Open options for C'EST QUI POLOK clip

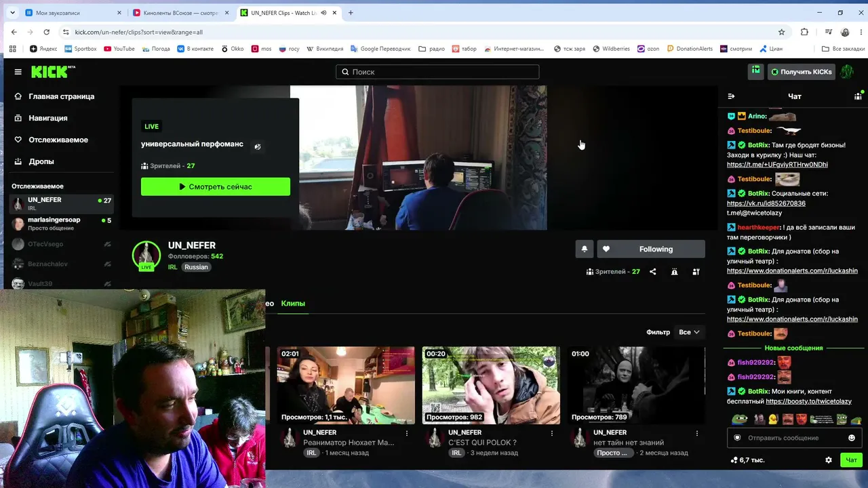(552, 432)
